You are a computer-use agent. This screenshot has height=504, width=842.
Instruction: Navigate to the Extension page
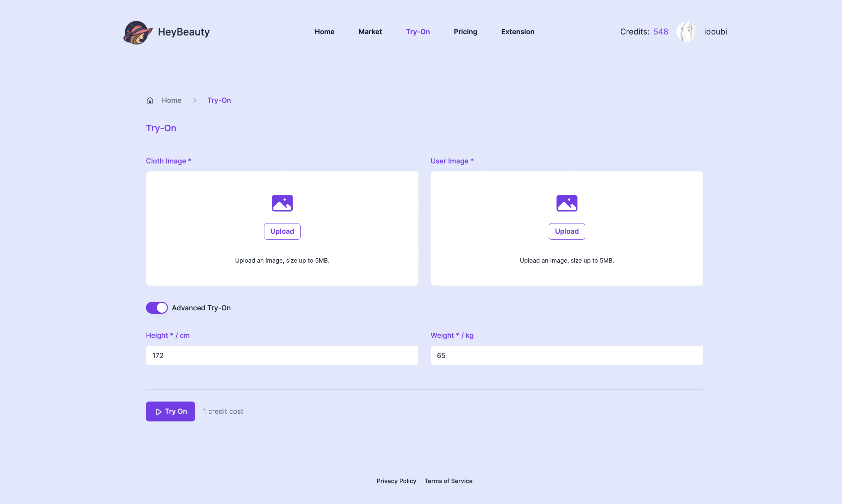tap(518, 32)
